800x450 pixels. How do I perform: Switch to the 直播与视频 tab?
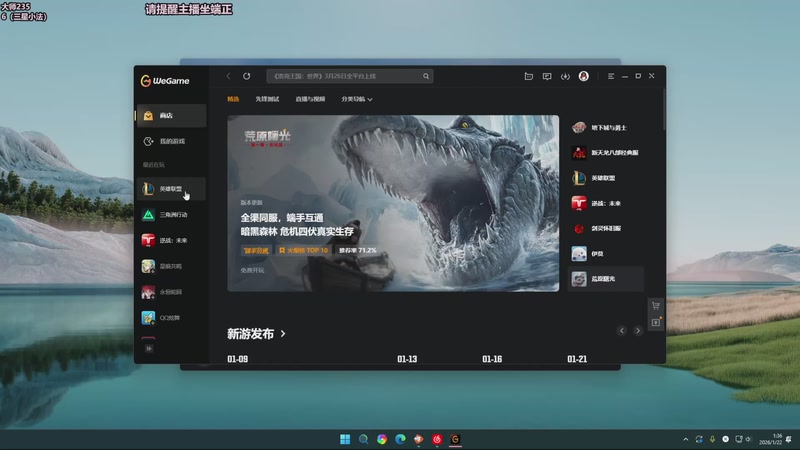(x=310, y=99)
